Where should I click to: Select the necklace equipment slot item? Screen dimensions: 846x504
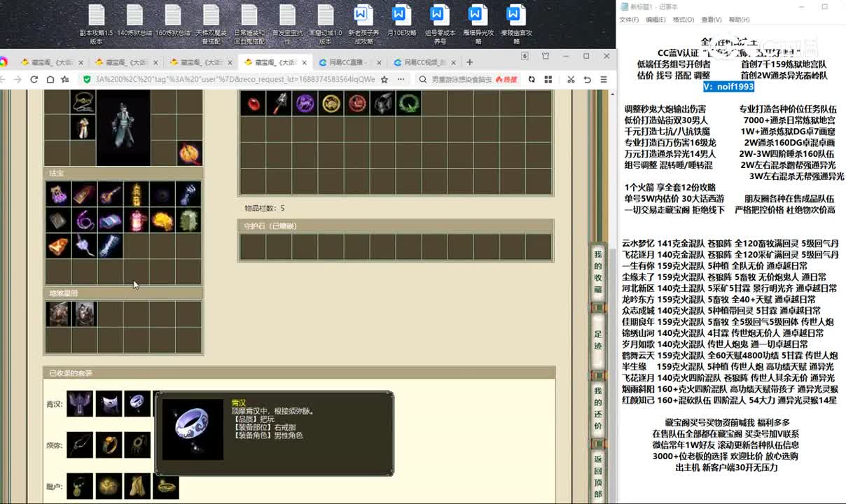click(83, 101)
